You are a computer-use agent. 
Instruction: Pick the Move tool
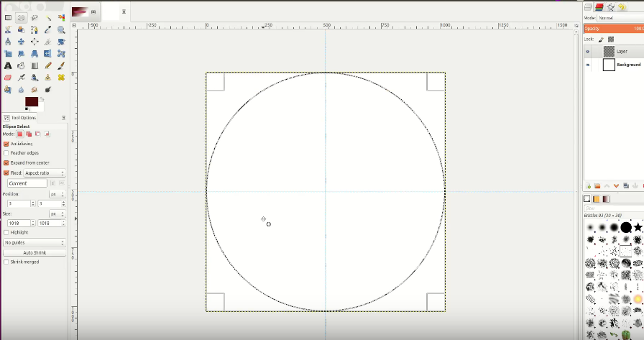[x=21, y=42]
